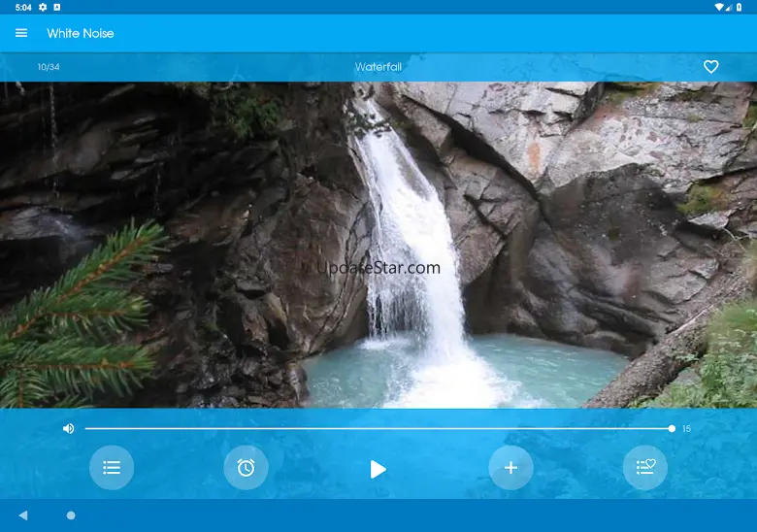
Task: Click the volume slider track
Action: pyautogui.click(x=378, y=428)
